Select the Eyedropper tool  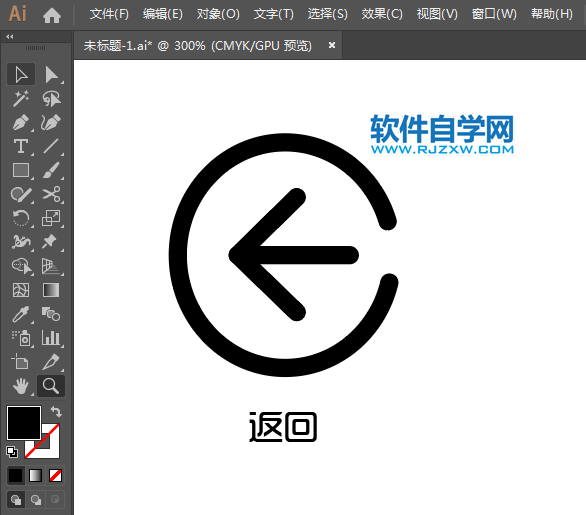(21, 314)
